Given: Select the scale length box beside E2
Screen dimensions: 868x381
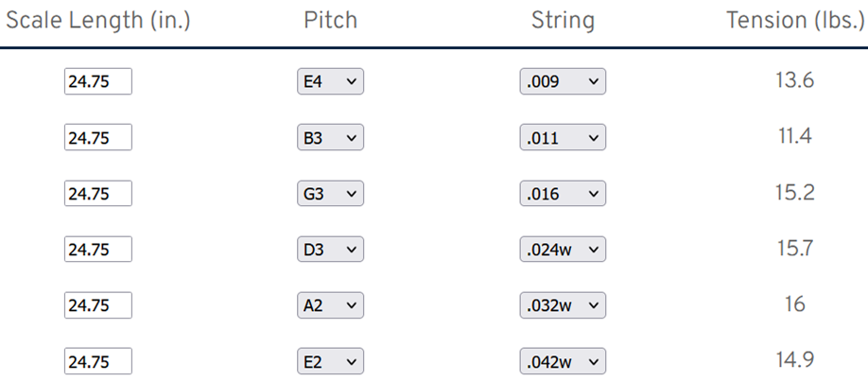Looking at the screenshot, I should coord(97,361).
